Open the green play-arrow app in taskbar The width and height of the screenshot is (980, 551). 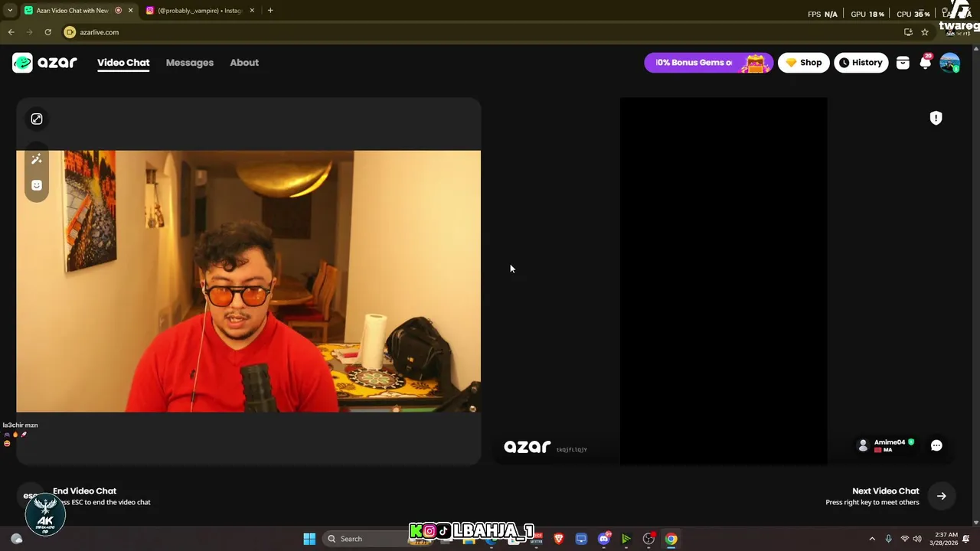coord(626,539)
